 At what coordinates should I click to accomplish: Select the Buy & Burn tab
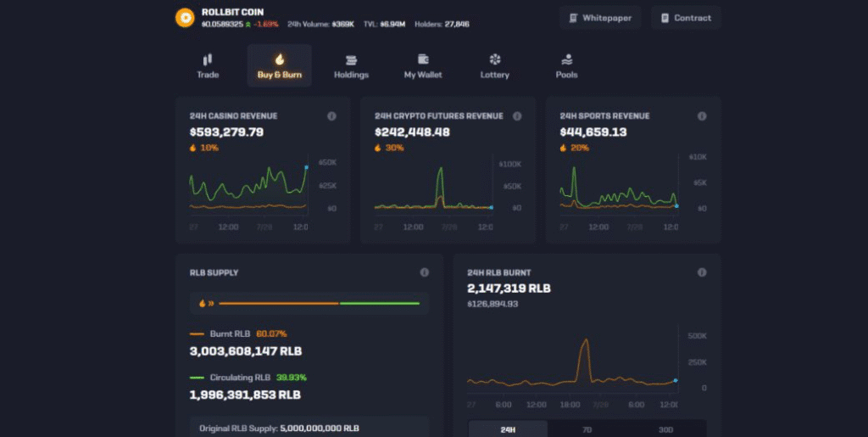click(x=280, y=65)
